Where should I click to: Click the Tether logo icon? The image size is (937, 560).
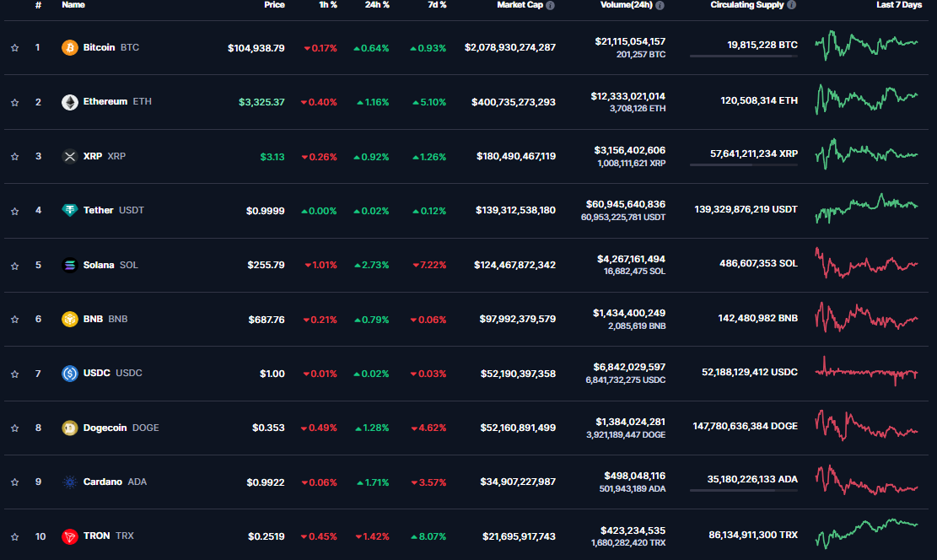pos(70,210)
